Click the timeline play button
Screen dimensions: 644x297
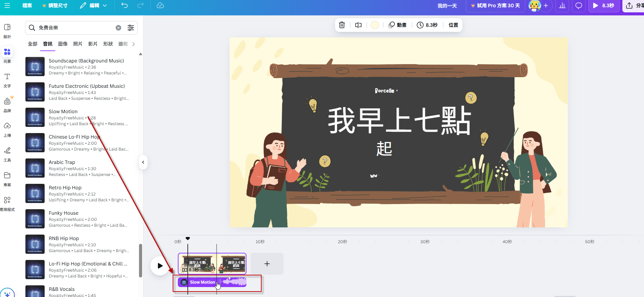(x=160, y=265)
